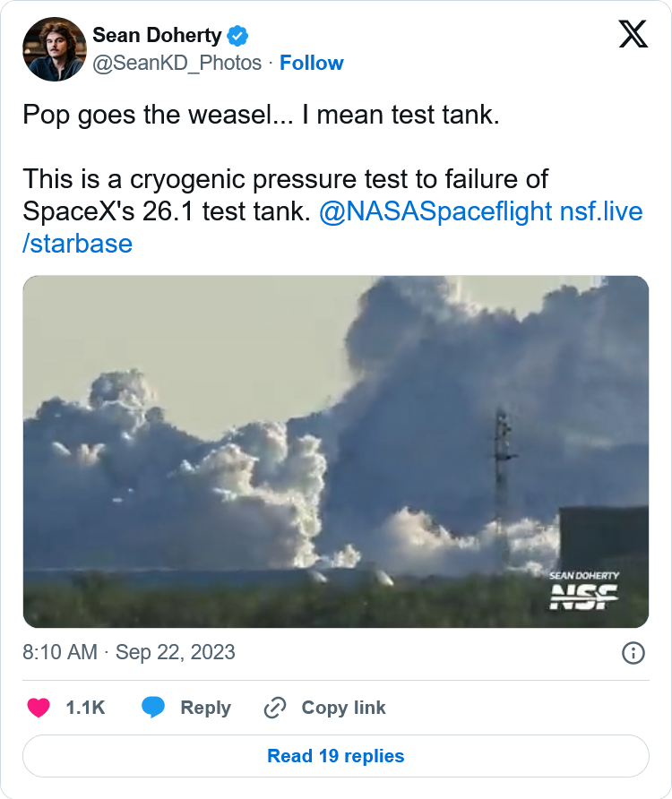Open the @NASASpaceflight mention link
The image size is (672, 799).
point(435,214)
